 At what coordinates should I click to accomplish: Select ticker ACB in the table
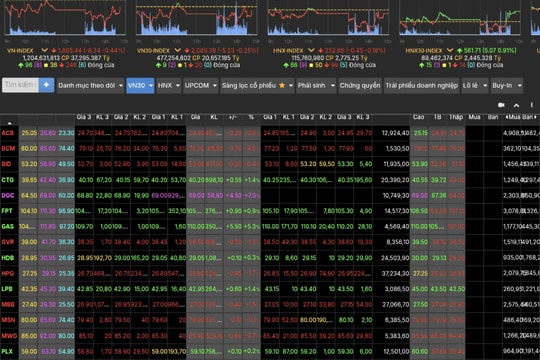pyautogui.click(x=8, y=133)
